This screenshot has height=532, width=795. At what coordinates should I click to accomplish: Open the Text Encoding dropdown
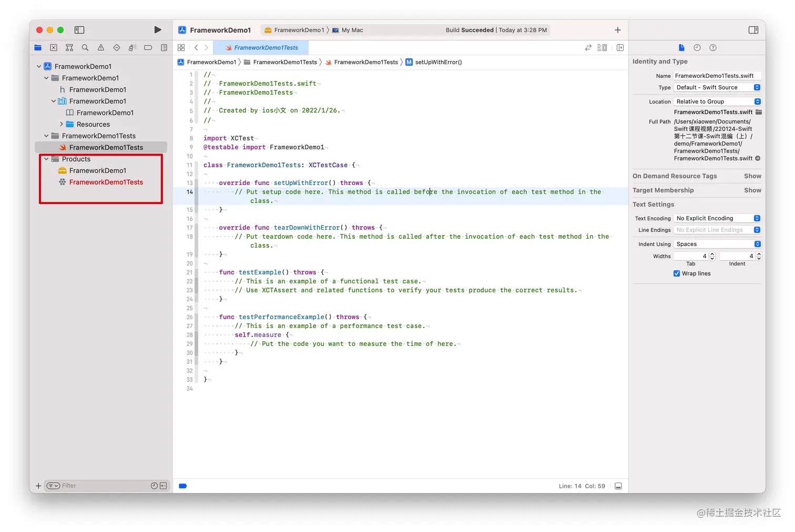(x=717, y=218)
